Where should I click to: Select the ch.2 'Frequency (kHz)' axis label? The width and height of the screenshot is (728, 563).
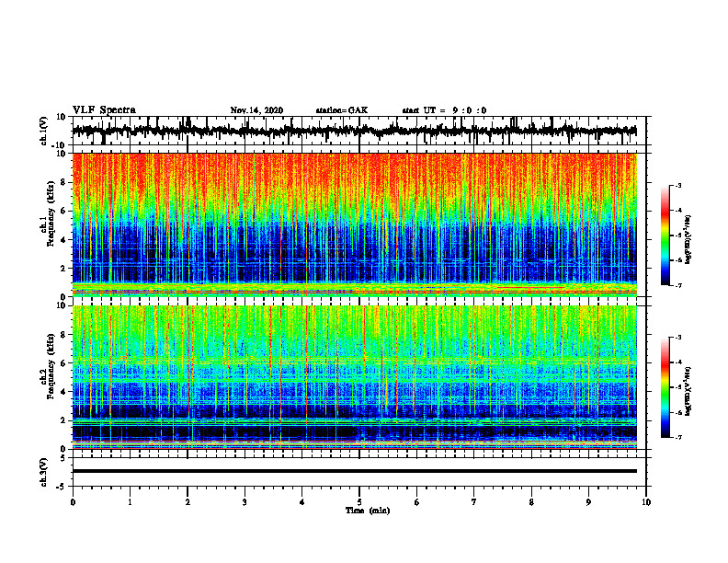pos(51,366)
